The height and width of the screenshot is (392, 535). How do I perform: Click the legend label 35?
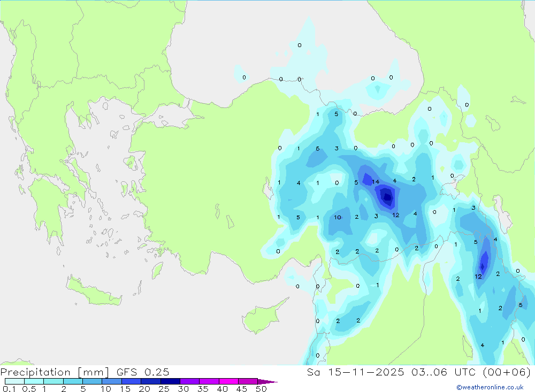click(x=203, y=389)
